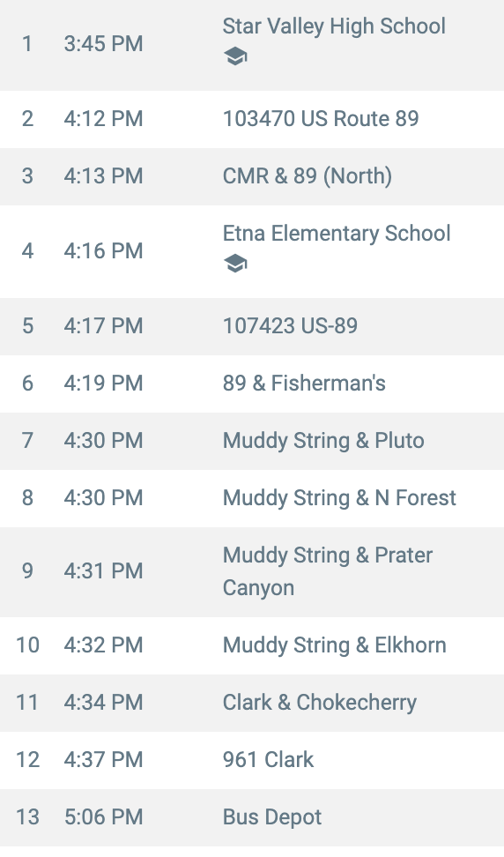Viewport: 504px width, 857px height.
Task: Choose the 107423 US-89 stop row
Action: pos(252,326)
